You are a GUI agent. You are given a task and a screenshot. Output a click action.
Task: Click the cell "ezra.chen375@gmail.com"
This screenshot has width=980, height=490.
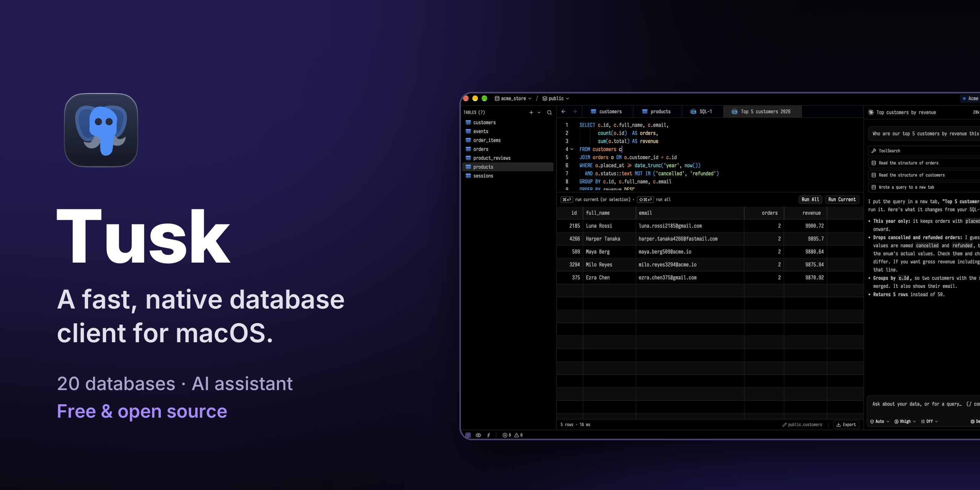690,278
